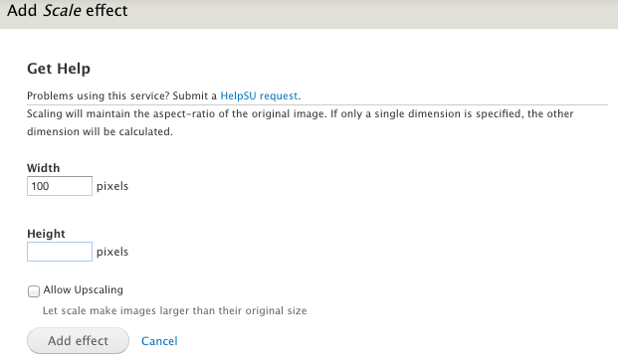Click the pixels suffix beside the Width field
The height and width of the screenshot is (364, 618).
point(112,186)
